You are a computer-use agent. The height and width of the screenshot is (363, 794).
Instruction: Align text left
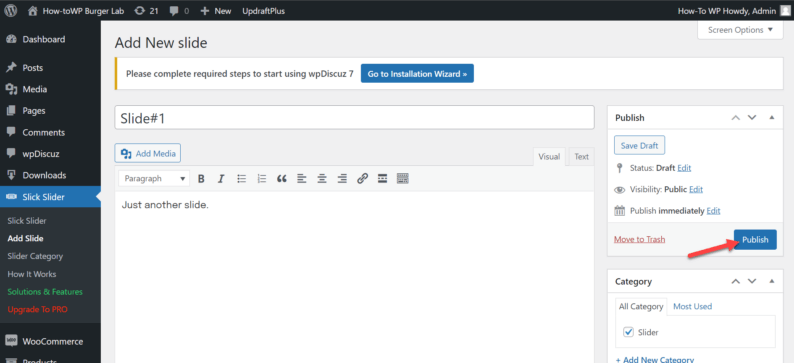point(302,178)
